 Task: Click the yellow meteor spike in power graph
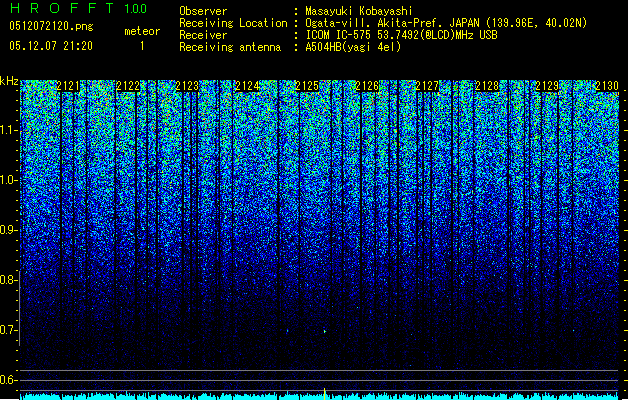[x=325, y=394]
